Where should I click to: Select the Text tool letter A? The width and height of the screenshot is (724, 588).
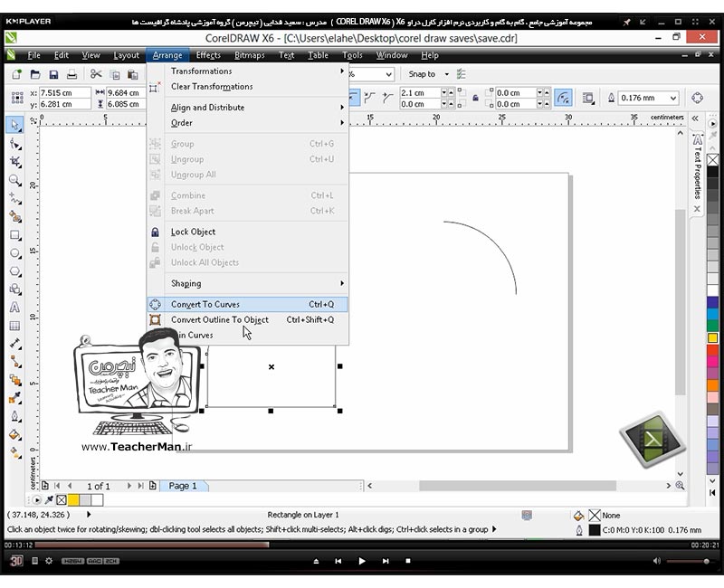pyautogui.click(x=14, y=308)
